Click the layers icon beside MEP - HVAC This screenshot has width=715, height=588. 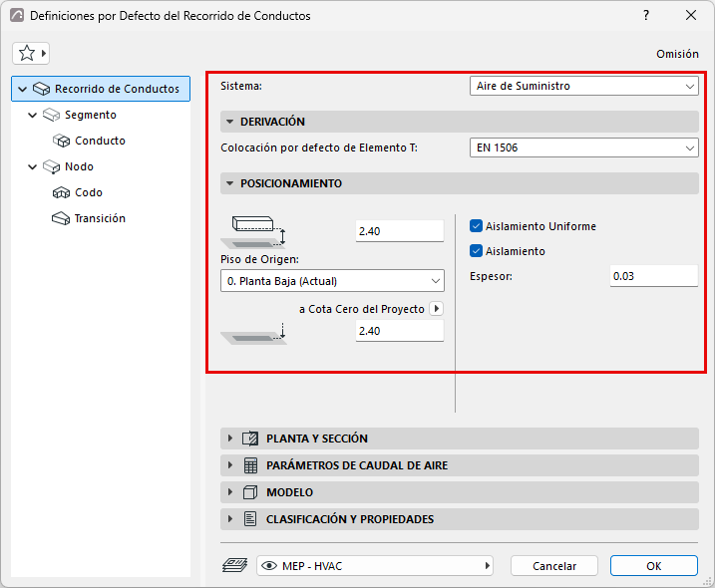[x=234, y=566]
